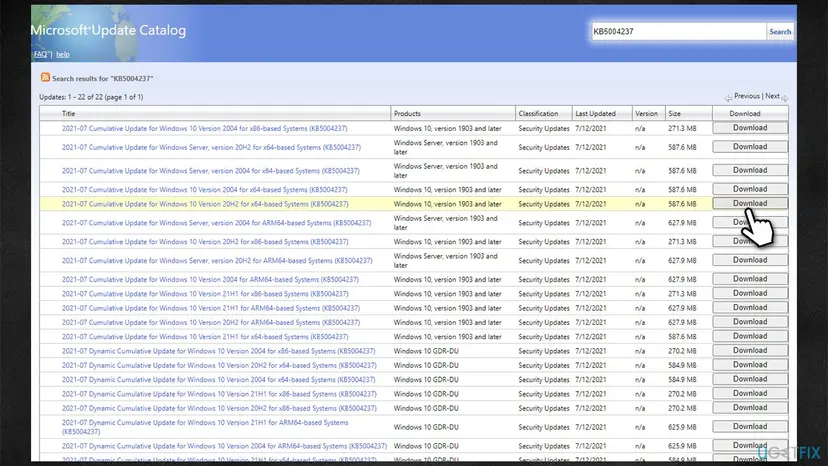Download Dynamic Cumulative Update 21H1 x86
This screenshot has height=466, width=828.
[x=750, y=393]
